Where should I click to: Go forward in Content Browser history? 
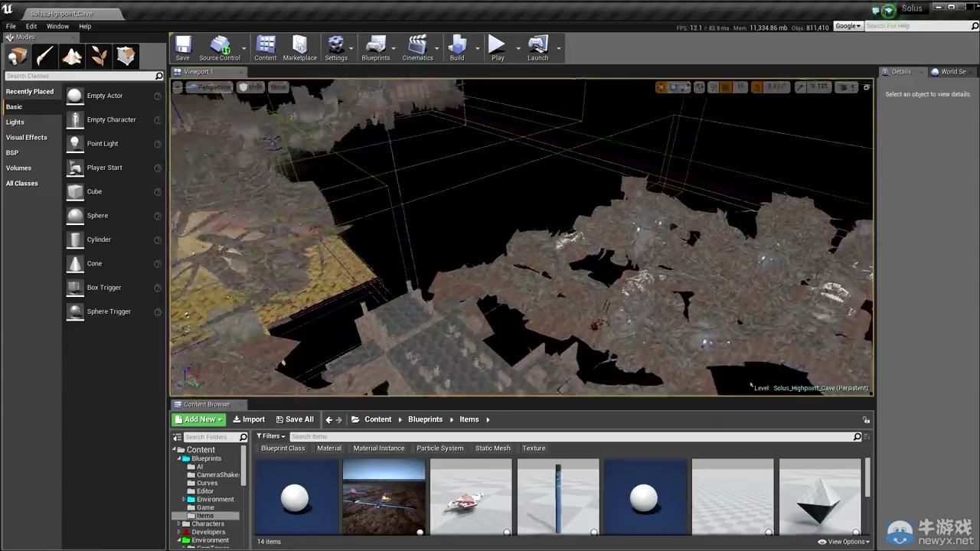(x=339, y=419)
